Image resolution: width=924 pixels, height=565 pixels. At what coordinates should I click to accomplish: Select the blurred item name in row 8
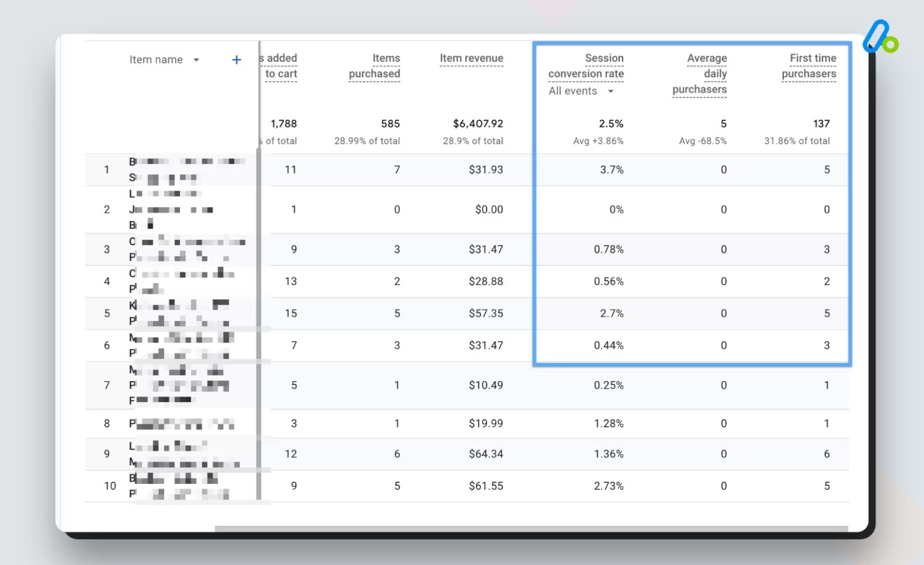point(182,424)
